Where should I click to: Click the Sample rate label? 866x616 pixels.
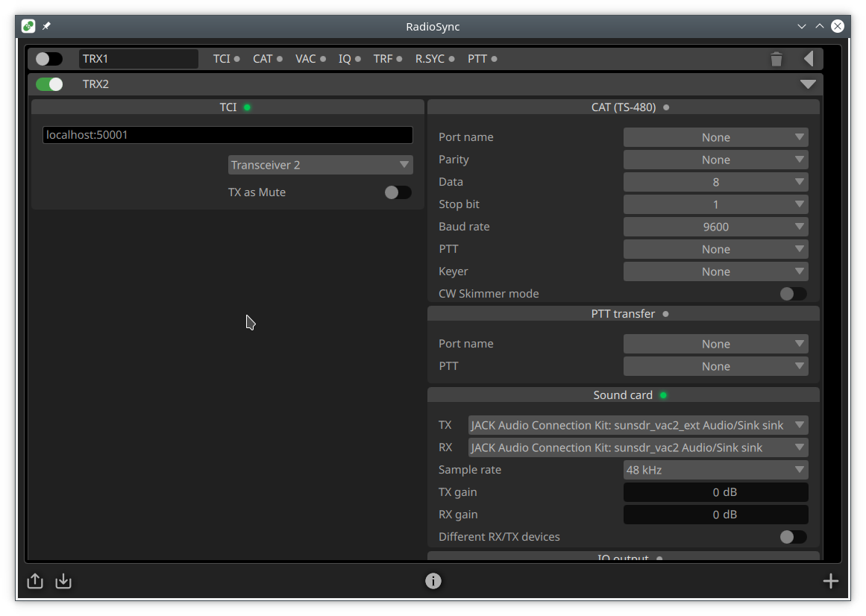coord(470,470)
